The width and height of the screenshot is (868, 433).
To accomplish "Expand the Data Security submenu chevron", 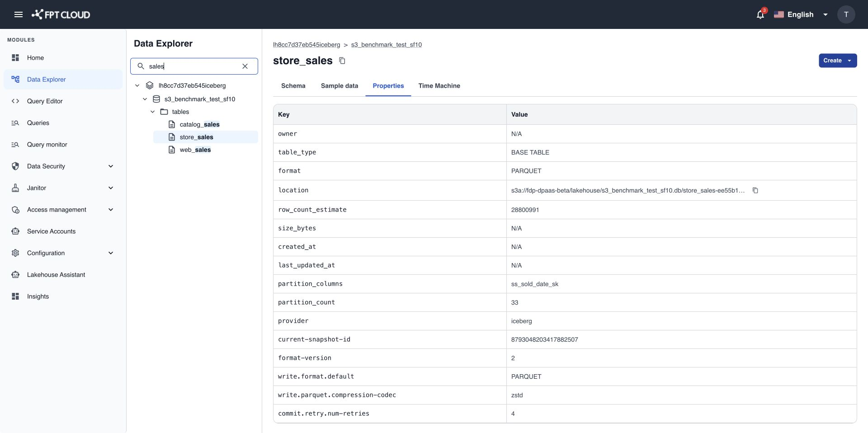I will [x=111, y=166].
